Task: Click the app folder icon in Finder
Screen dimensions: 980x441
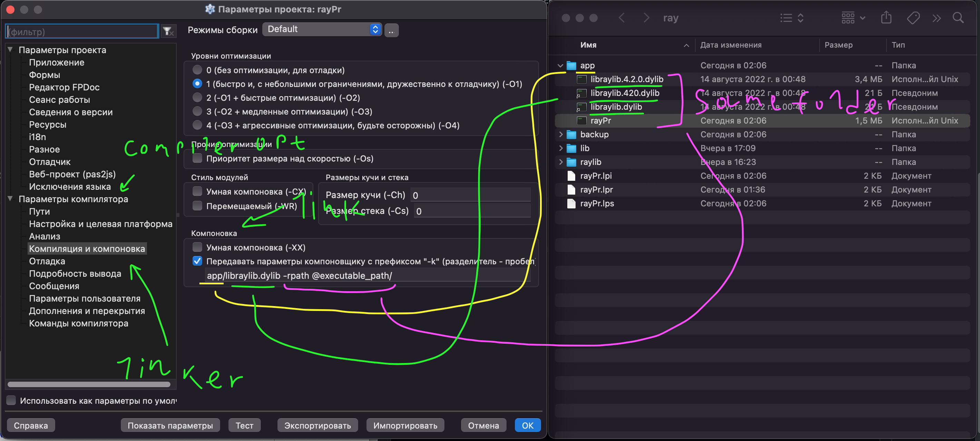Action: pos(571,66)
